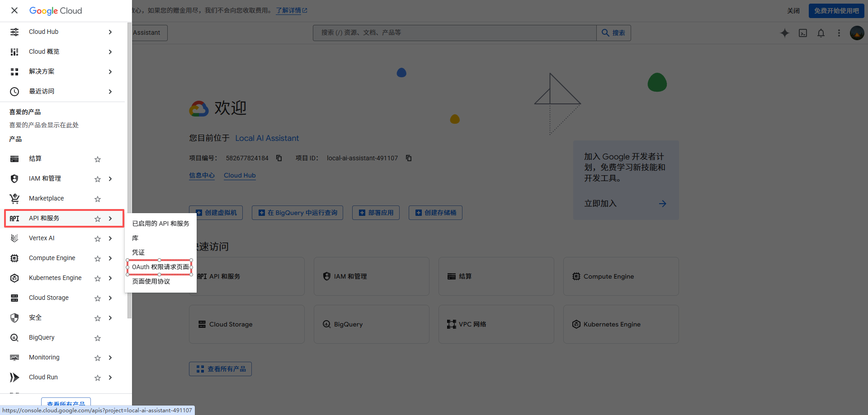Click the Compute Engine chip icon in sidebar
This screenshot has width=868, height=415.
click(x=14, y=258)
